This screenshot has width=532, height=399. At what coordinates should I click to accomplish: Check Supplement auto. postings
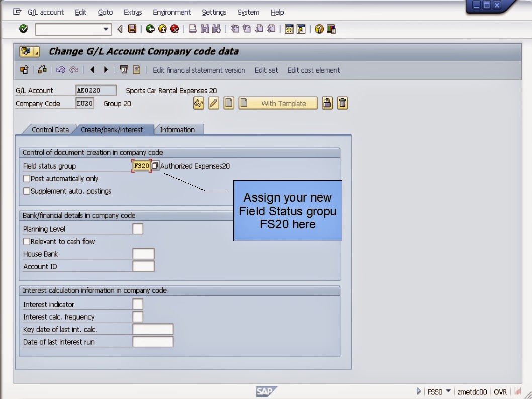click(26, 191)
